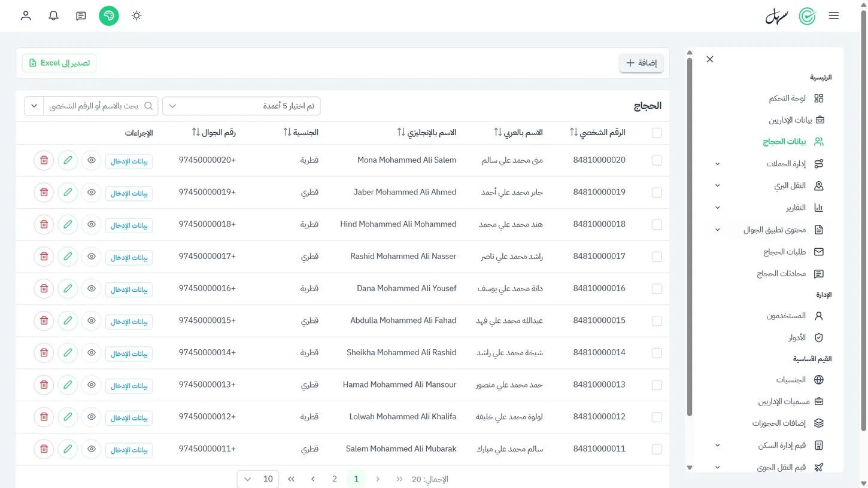Go to next page single arrow
Viewport: 868px width, 488px height.
click(313, 479)
